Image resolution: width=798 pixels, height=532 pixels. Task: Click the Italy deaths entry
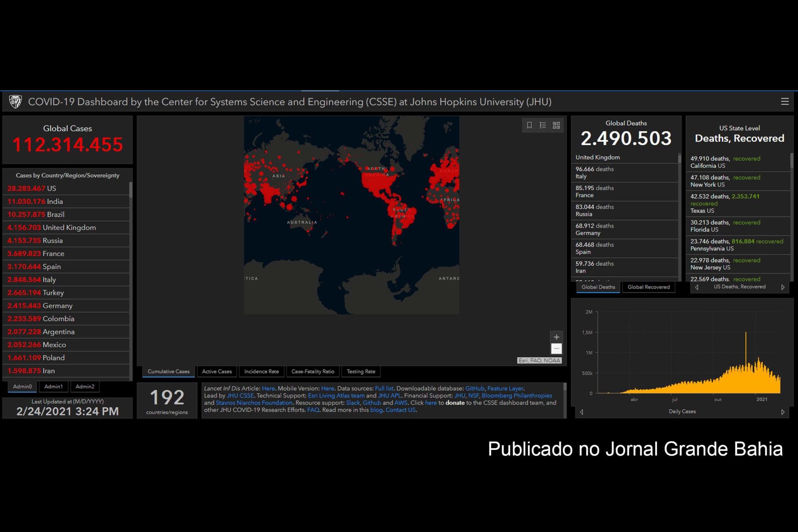(x=625, y=173)
